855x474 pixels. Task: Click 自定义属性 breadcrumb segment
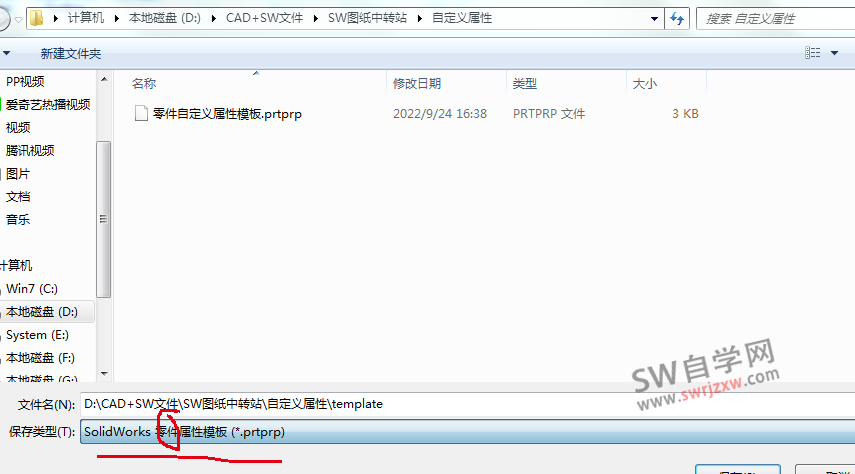[462, 18]
